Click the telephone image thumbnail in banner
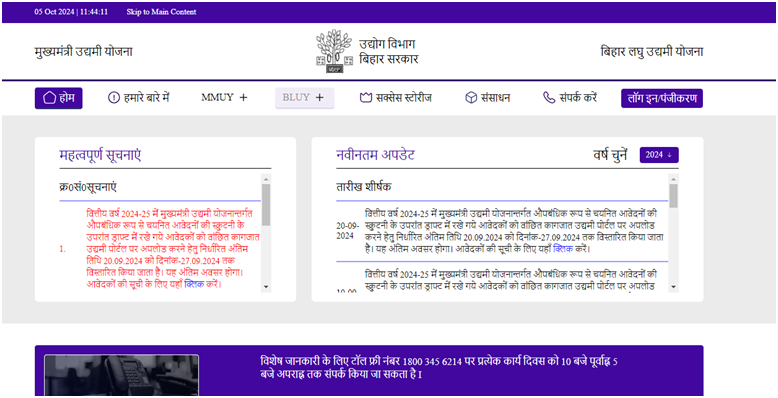 pos(122,375)
